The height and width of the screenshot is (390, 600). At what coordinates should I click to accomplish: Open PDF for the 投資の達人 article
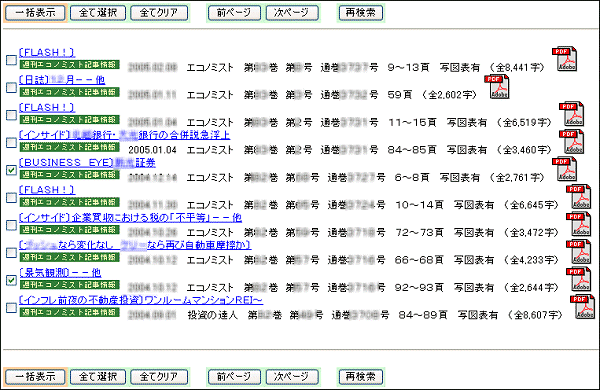tap(582, 307)
